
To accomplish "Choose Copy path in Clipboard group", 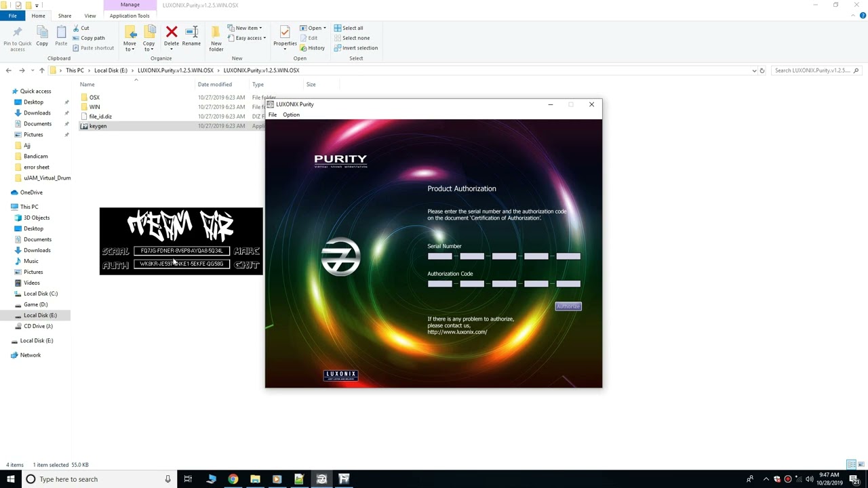I will click(88, 38).
